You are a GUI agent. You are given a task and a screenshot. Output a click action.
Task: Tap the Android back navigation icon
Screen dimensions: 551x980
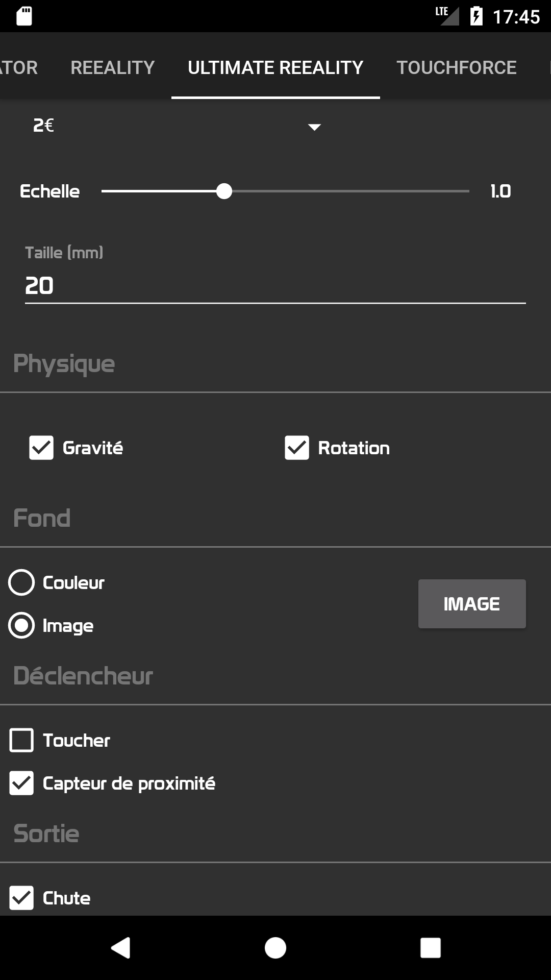point(121,948)
